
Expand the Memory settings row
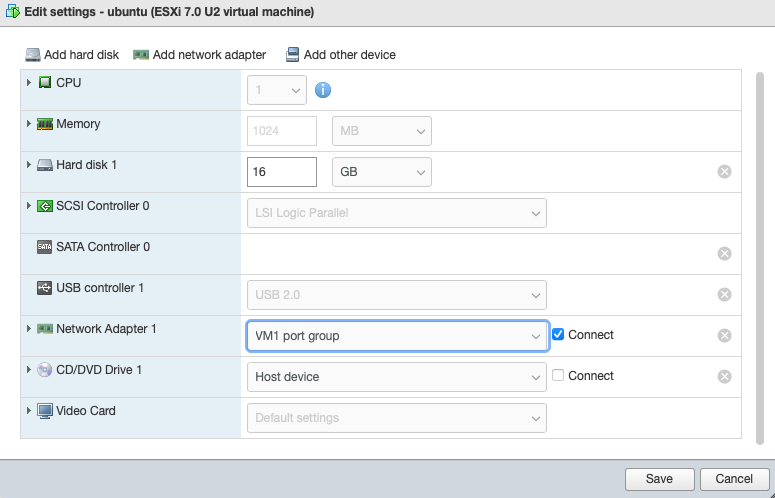pos(29,124)
